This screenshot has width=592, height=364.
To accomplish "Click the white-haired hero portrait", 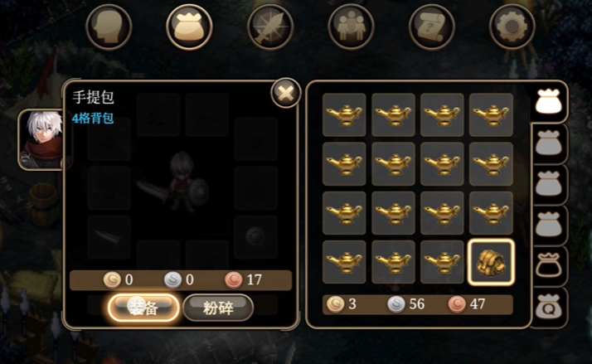I will [41, 139].
